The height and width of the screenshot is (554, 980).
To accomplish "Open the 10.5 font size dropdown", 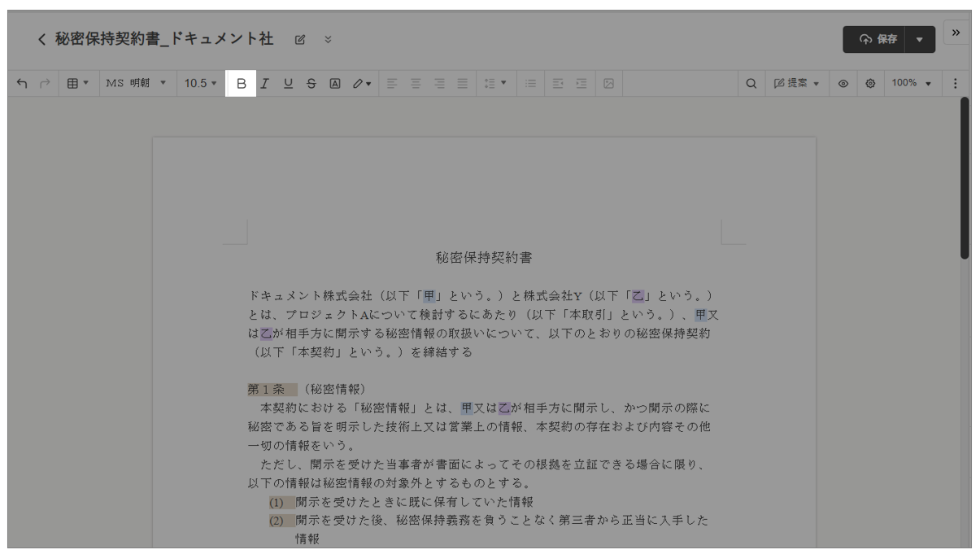I will (200, 83).
